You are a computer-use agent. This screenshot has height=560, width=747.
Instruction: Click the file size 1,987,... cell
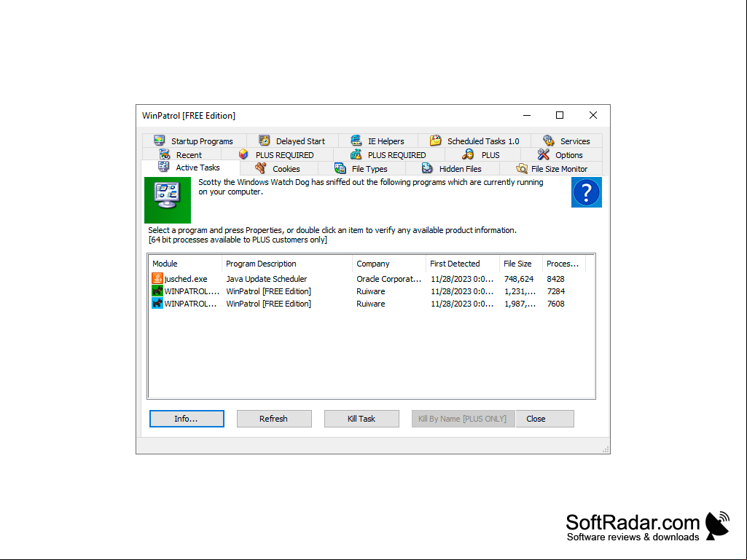520,304
